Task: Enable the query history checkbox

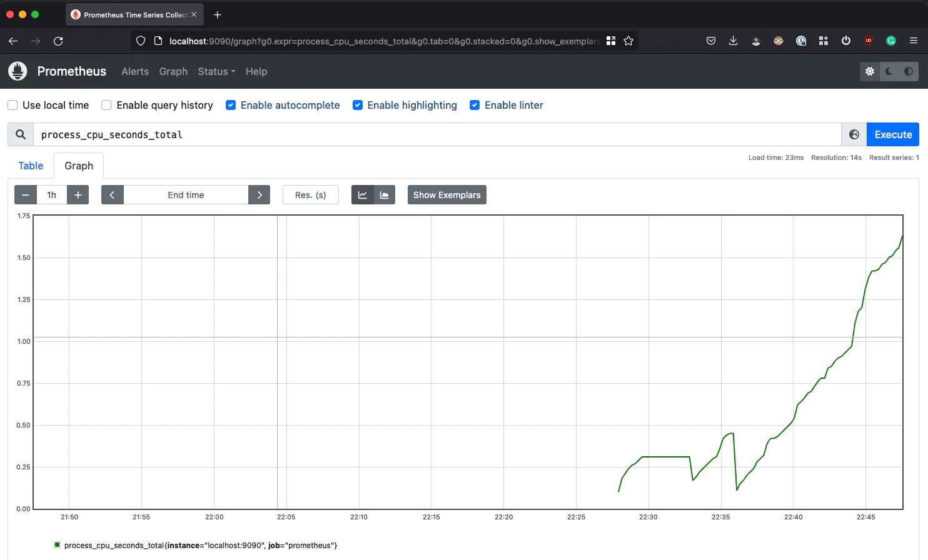Action: coord(106,105)
